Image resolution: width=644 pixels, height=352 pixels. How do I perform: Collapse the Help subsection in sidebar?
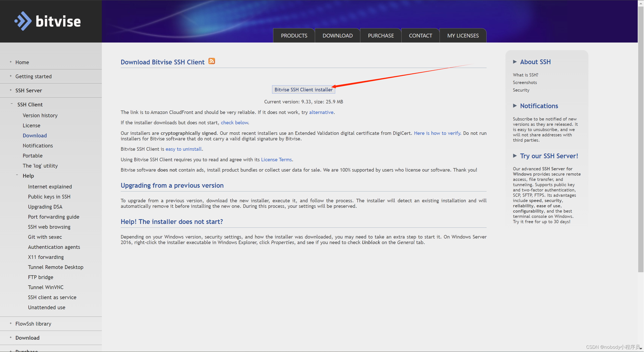(x=17, y=175)
